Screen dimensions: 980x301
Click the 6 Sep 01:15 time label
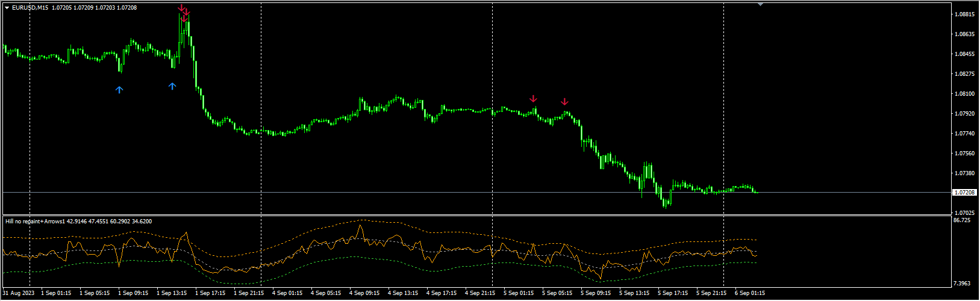pyautogui.click(x=750, y=294)
